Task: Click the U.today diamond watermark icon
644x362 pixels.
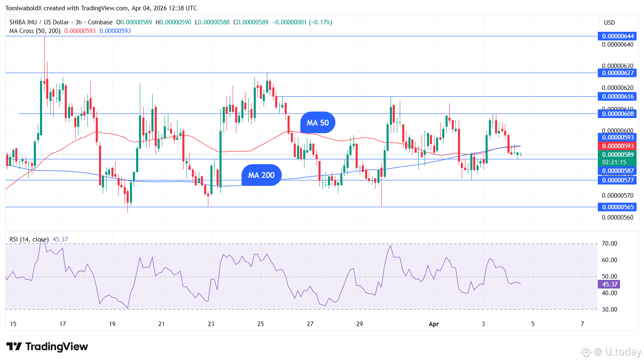Action: coord(586,352)
